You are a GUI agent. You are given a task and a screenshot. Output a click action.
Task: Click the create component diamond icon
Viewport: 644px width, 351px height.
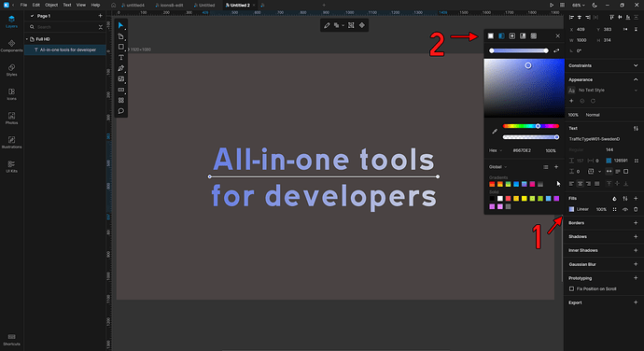362,25
